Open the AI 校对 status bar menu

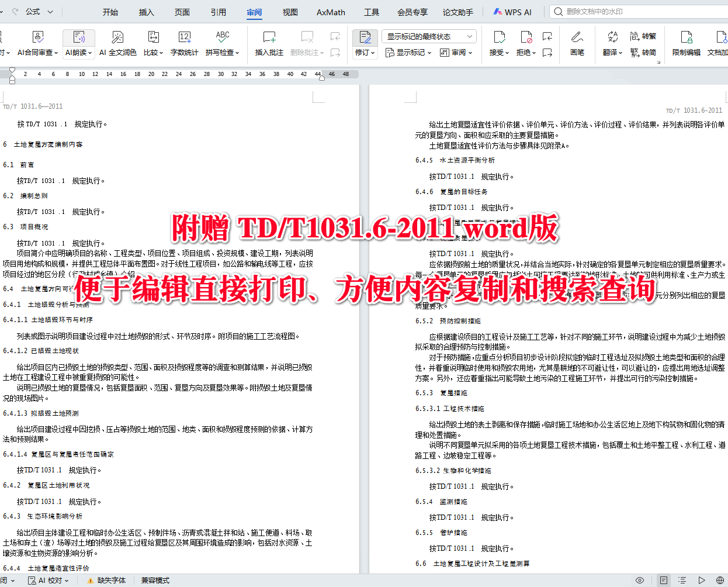[49, 581]
